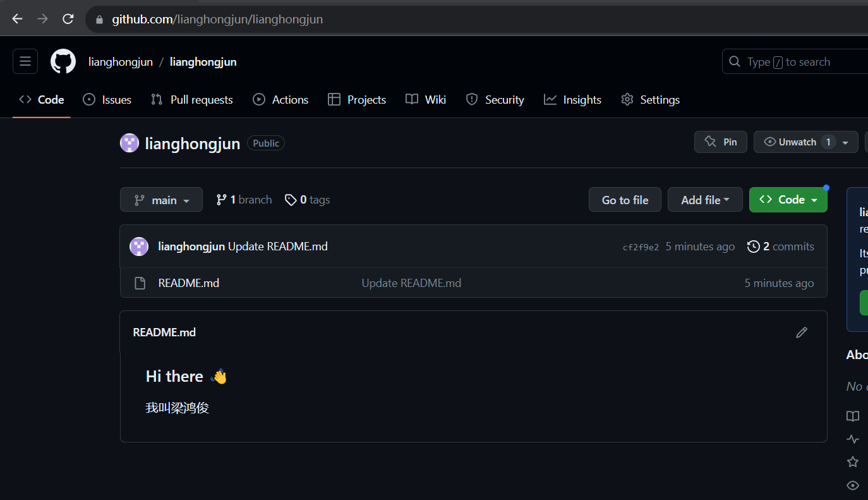
Task: Click the 5 minutes ago timestamp in README.md row
Action: 779,283
